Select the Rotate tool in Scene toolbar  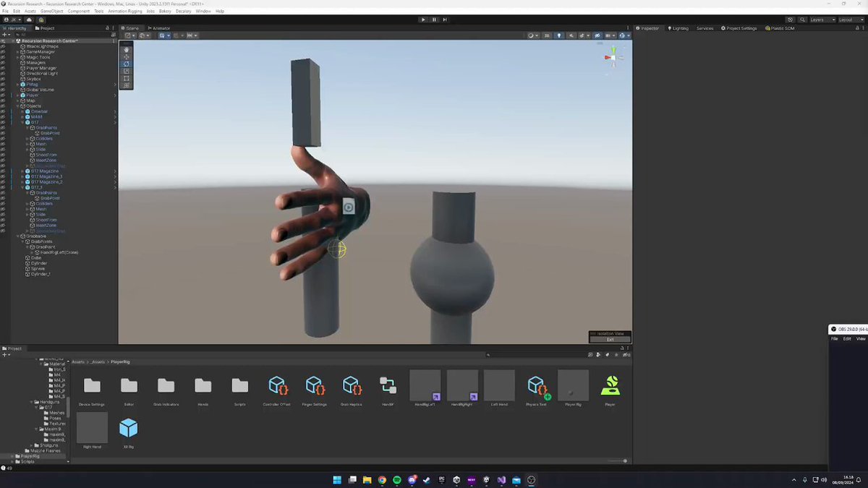coord(127,64)
